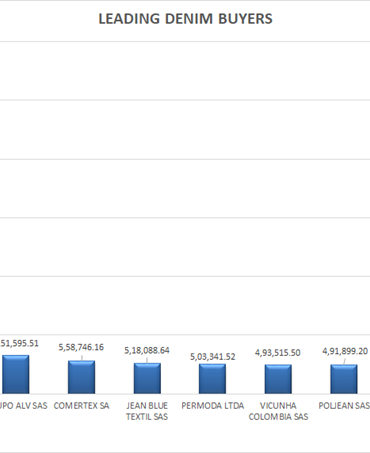Select data label 5,58,746.16

(81, 347)
